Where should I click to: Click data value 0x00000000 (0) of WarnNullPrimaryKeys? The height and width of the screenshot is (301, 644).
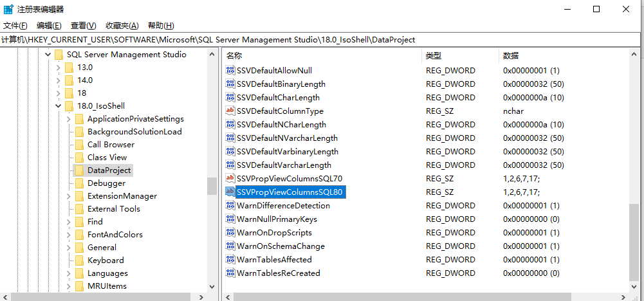tap(531, 219)
